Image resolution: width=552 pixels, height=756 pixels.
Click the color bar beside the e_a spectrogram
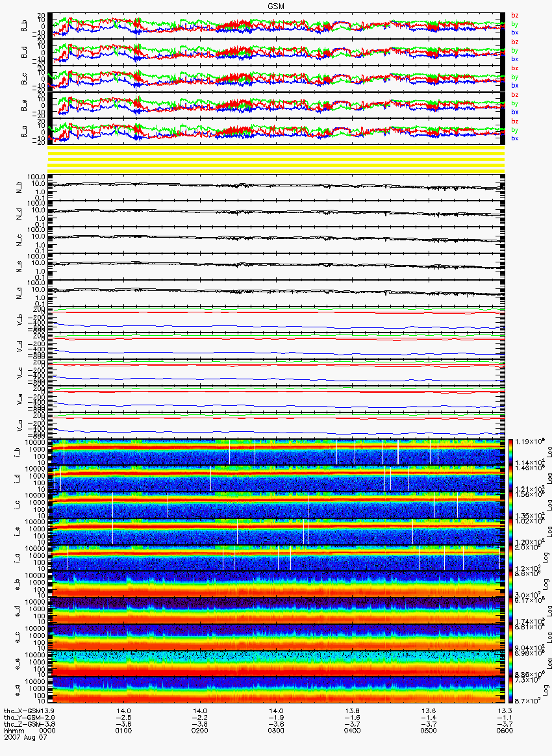click(x=511, y=691)
